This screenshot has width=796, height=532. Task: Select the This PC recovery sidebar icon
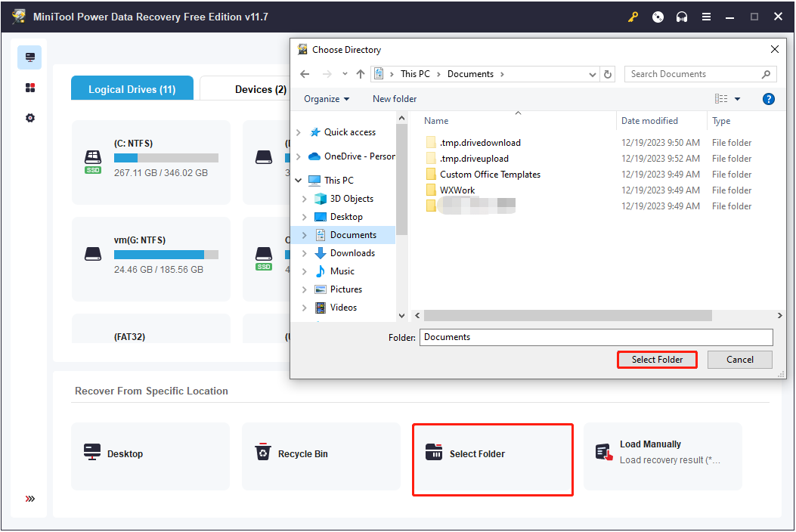tap(30, 57)
